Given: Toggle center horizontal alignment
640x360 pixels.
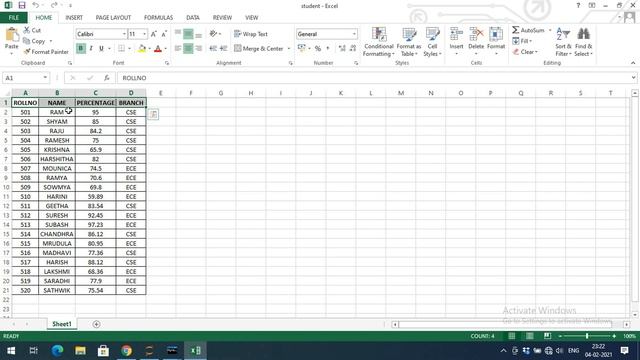Looking at the screenshot, I should 188,49.
